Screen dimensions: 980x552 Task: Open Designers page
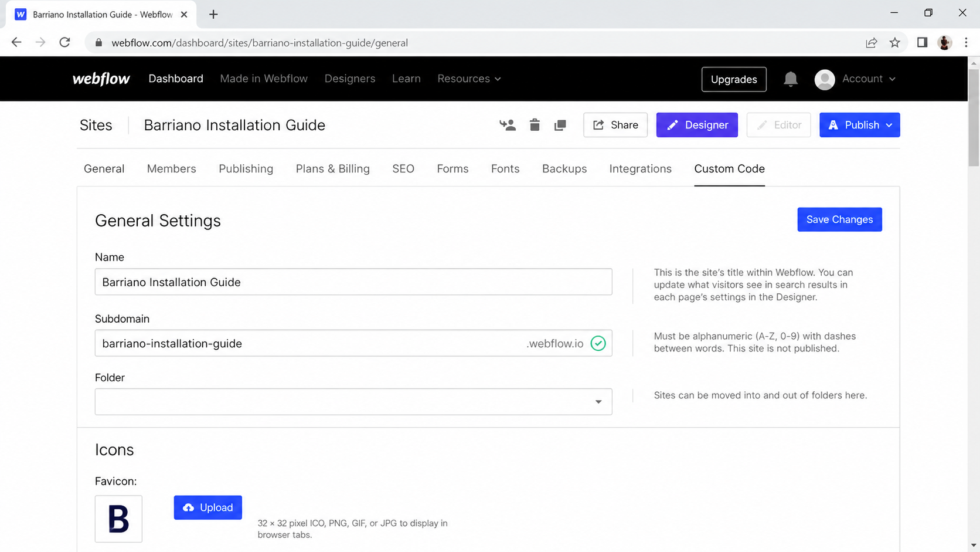click(x=350, y=79)
